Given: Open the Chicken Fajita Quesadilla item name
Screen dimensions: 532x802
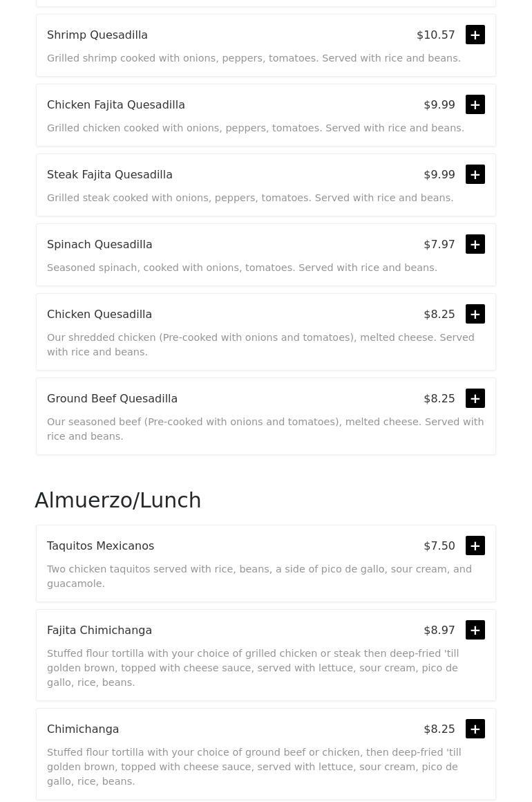Looking at the screenshot, I should (x=116, y=104).
